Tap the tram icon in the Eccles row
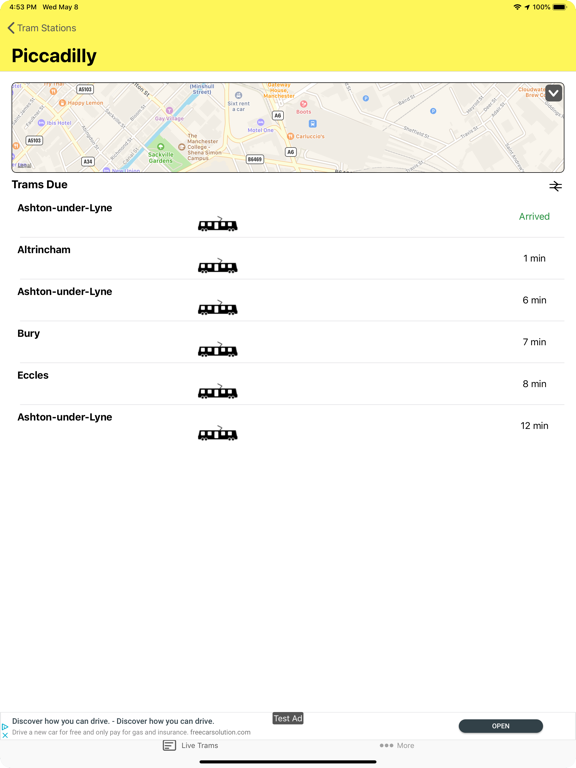576x768 pixels. click(217, 391)
